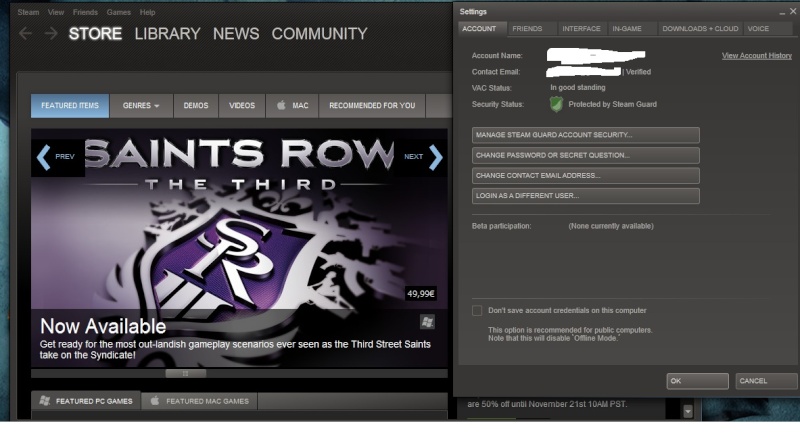Open the INTERFACE settings tab

click(582, 29)
